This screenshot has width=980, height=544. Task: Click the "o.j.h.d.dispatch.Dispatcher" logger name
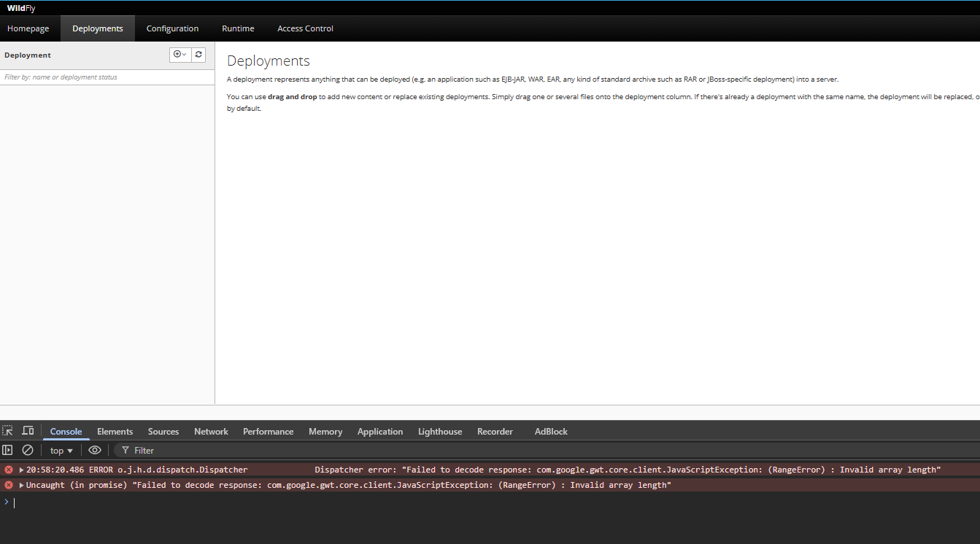(x=182, y=470)
